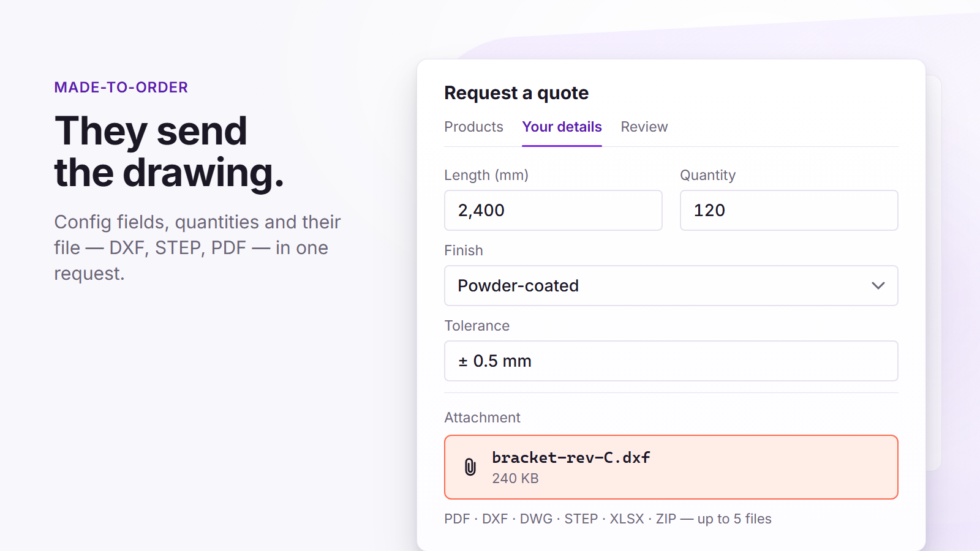Image resolution: width=980 pixels, height=551 pixels.
Task: Switch to the Products tab
Action: coord(473,127)
